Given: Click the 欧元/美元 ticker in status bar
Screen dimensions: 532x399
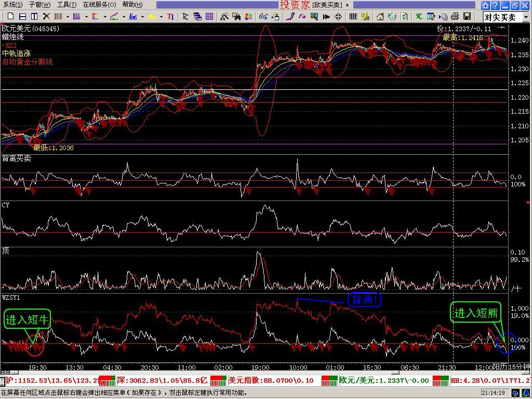Looking at the screenshot, I should pos(384,380).
